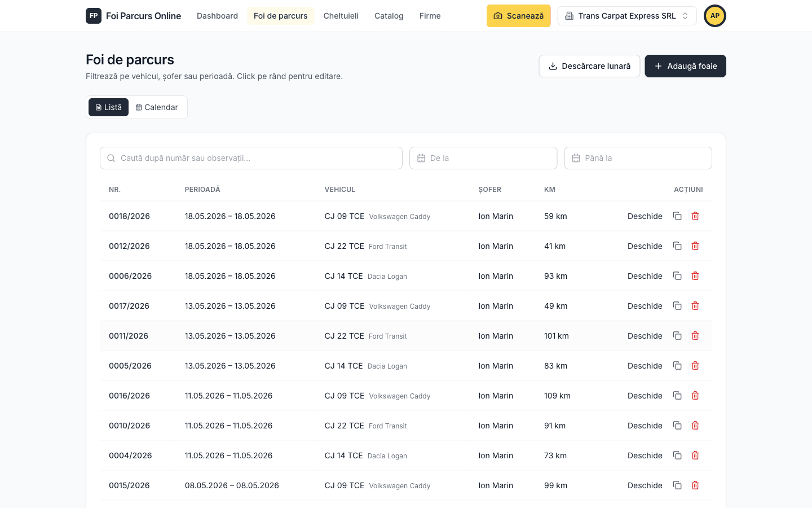Click the Adaugă foaie button
This screenshot has width=812, height=508.
[x=685, y=66]
